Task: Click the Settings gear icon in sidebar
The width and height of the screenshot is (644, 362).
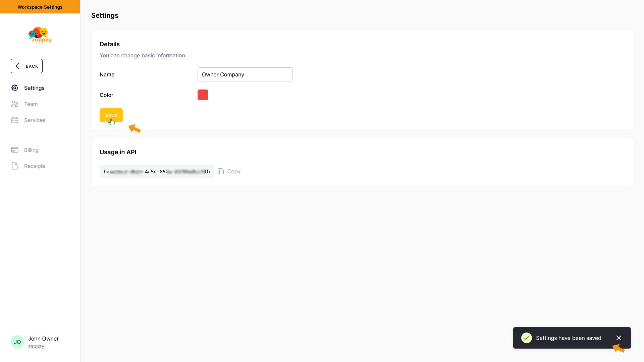Action: tap(15, 88)
